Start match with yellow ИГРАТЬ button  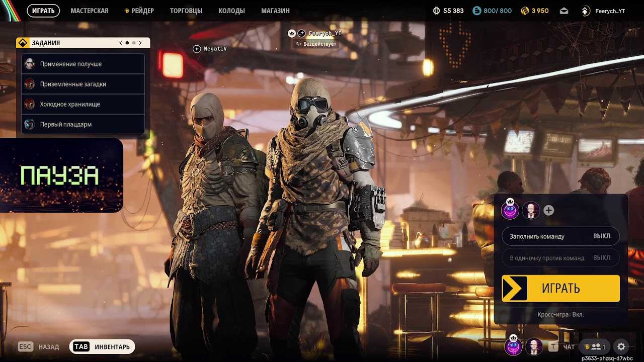560,288
